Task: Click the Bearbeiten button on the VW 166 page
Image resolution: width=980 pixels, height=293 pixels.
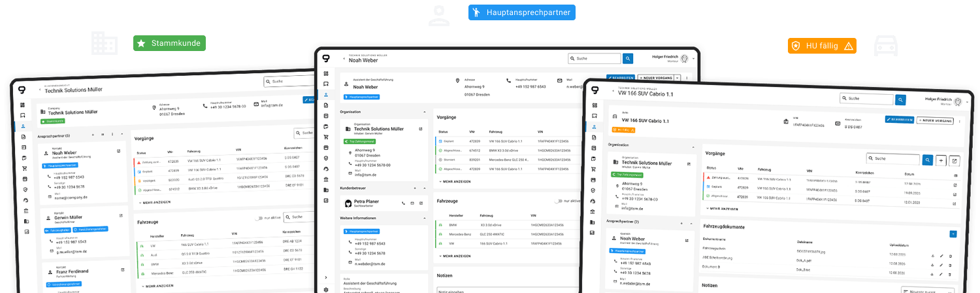Action: point(899,120)
